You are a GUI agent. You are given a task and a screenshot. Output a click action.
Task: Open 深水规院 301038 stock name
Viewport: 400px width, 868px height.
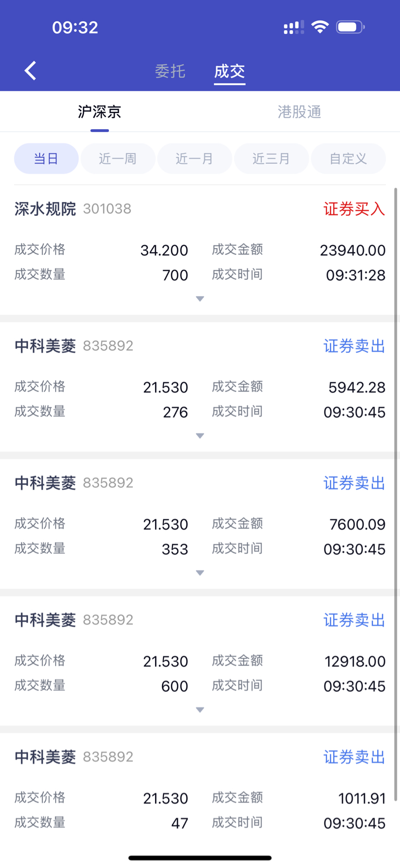coord(73,209)
